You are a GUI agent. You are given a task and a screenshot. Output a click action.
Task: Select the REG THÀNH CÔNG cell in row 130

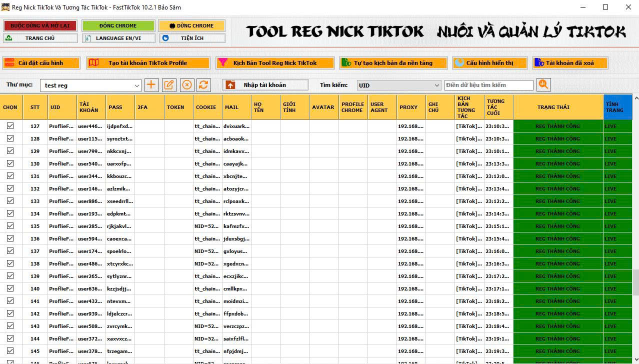(x=558, y=163)
